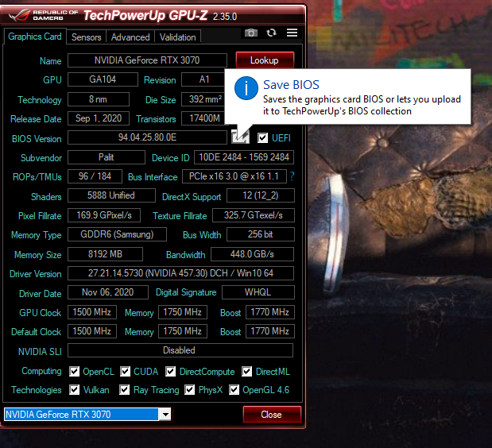Click the Transistors field 17400M
The image size is (492, 448).
pos(204,118)
